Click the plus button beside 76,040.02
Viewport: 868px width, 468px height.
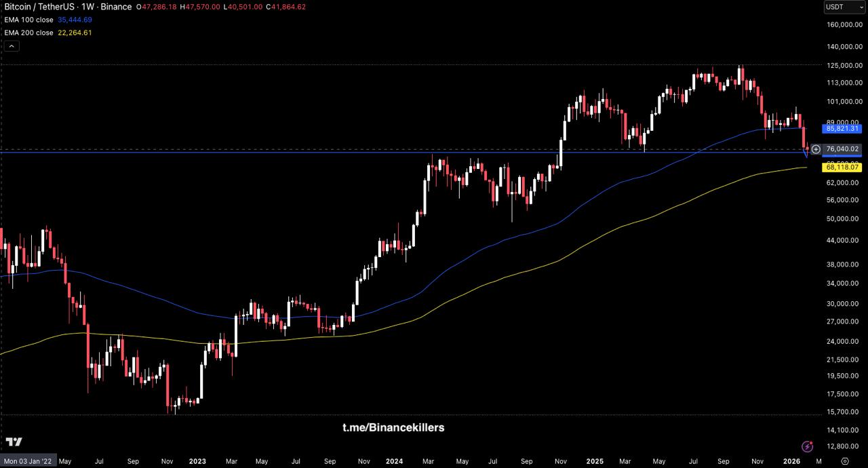(x=816, y=149)
